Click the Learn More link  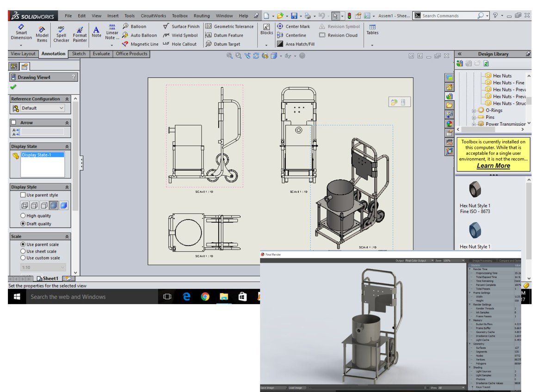[x=493, y=166]
